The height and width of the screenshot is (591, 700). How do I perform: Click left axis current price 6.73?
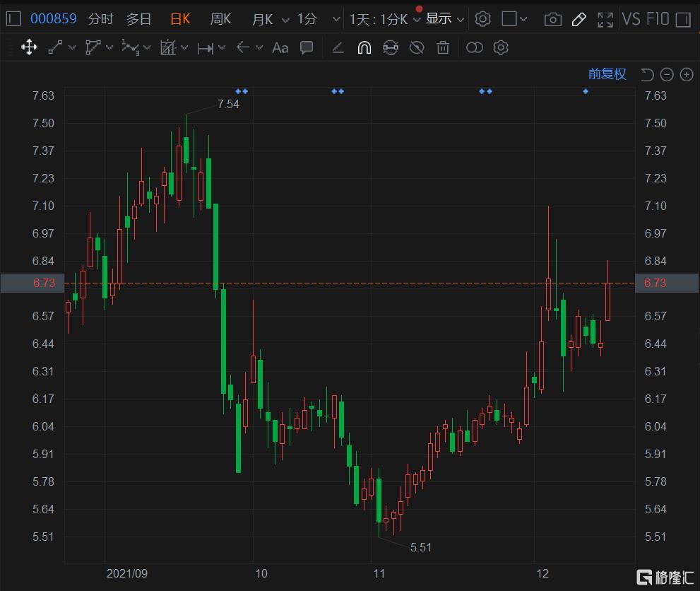pos(45,283)
